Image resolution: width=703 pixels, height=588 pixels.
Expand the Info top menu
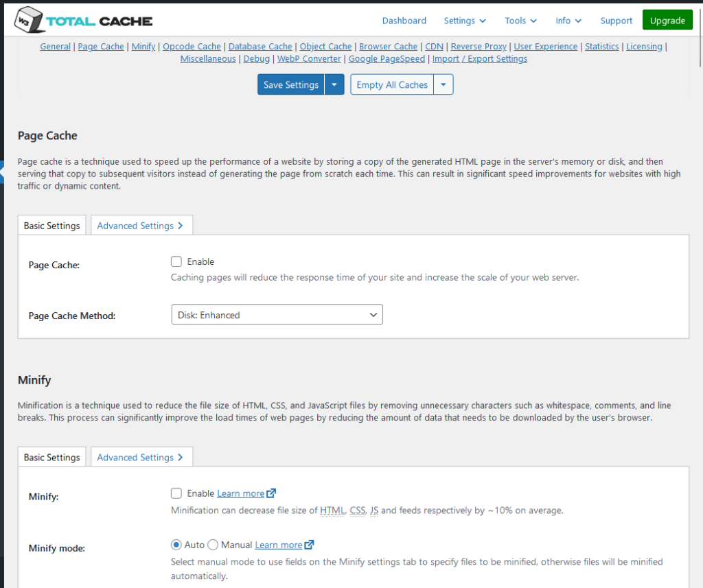click(568, 21)
